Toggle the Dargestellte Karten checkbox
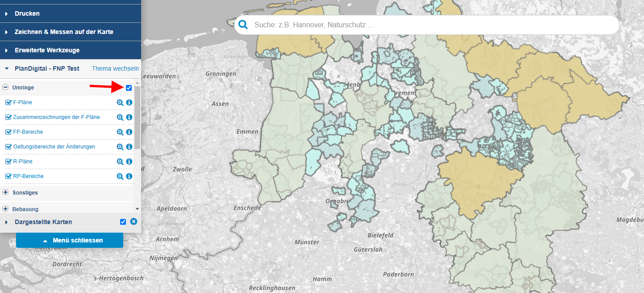The width and height of the screenshot is (644, 293). pyautogui.click(x=123, y=222)
